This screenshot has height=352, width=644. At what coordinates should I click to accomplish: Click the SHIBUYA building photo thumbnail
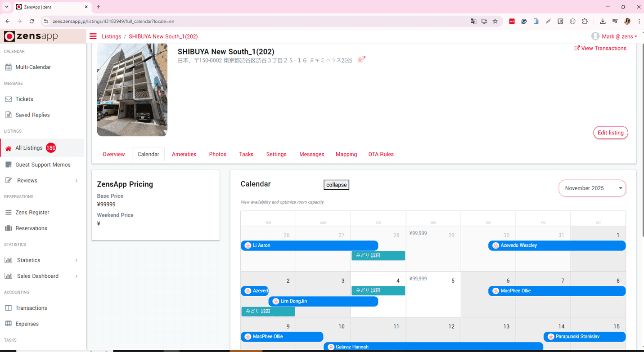coord(132,90)
